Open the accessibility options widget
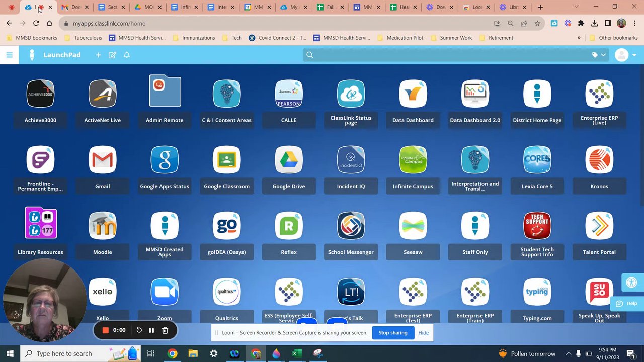Screen dimensions: 644x362 tap(632, 282)
